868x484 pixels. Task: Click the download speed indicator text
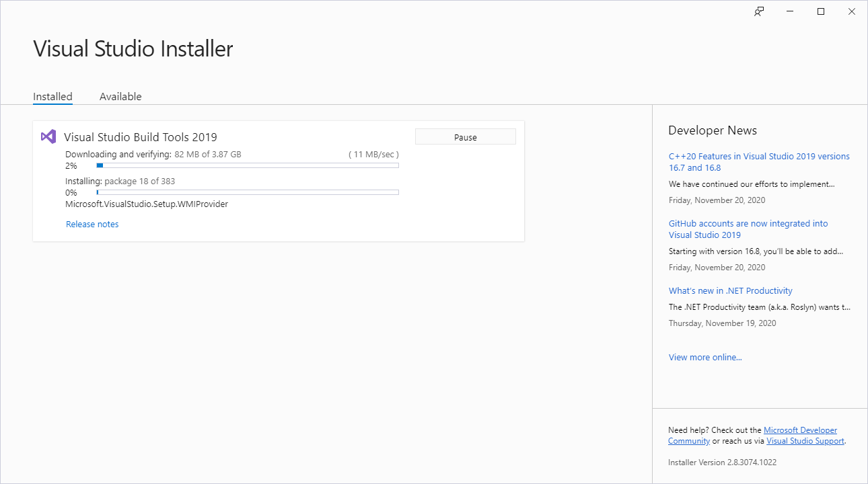tap(373, 153)
